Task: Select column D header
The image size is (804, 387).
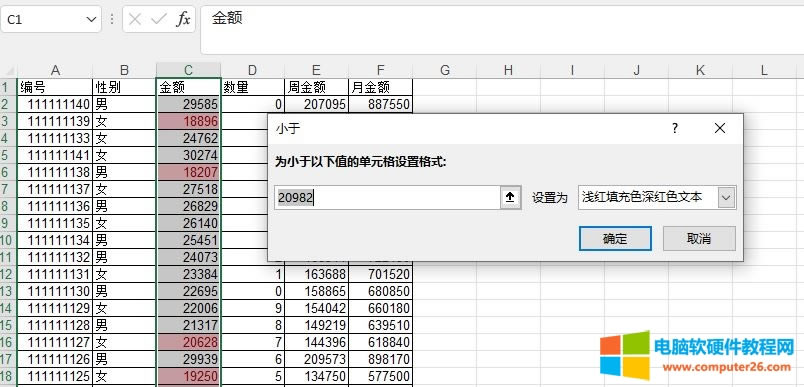Action: [252, 70]
